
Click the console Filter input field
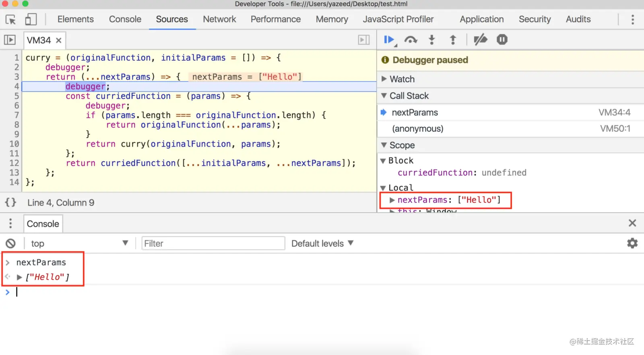click(x=213, y=243)
